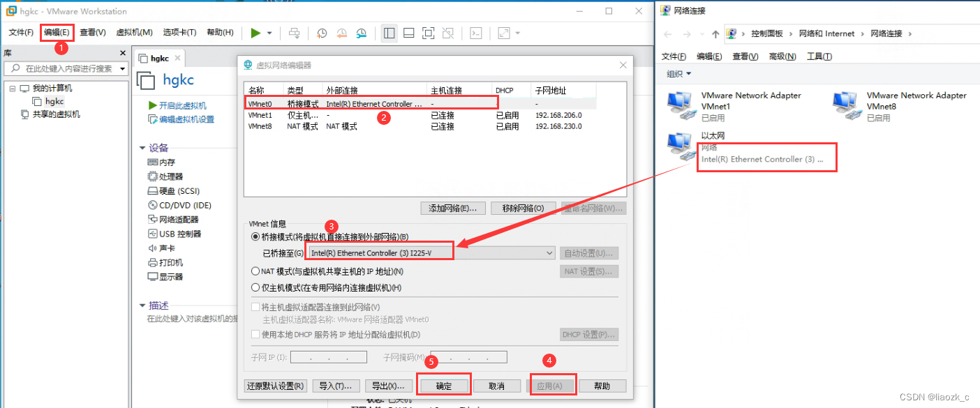This screenshot has height=408, width=980.
Task: Click the console view icon in toolbar
Action: (475, 33)
